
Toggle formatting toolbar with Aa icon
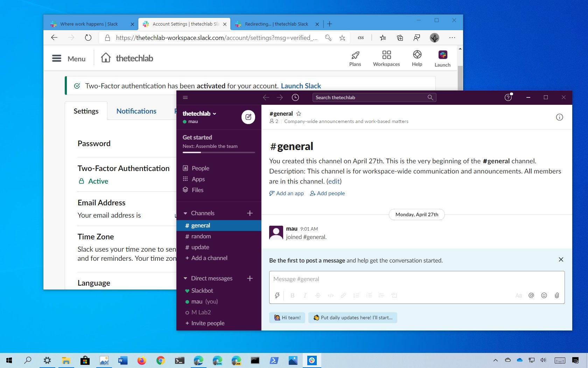pyautogui.click(x=519, y=295)
